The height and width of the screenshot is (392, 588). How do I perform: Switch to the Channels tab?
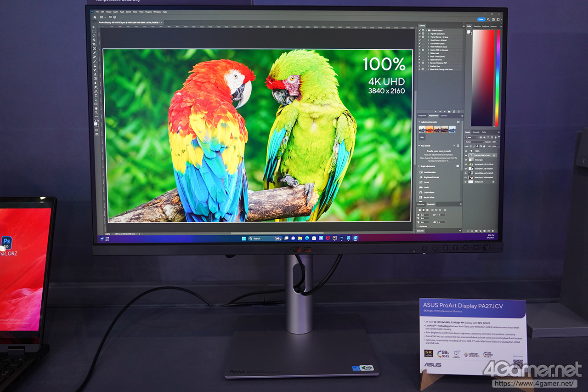[x=476, y=132]
